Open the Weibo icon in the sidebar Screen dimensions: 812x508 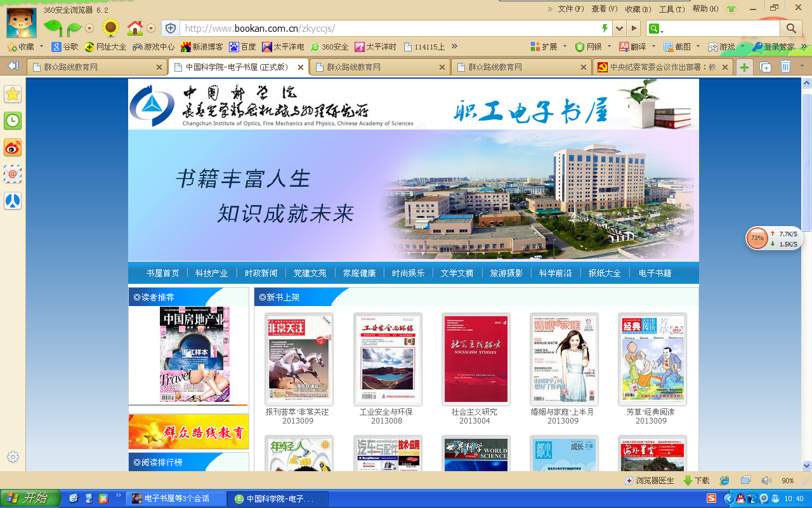13,147
